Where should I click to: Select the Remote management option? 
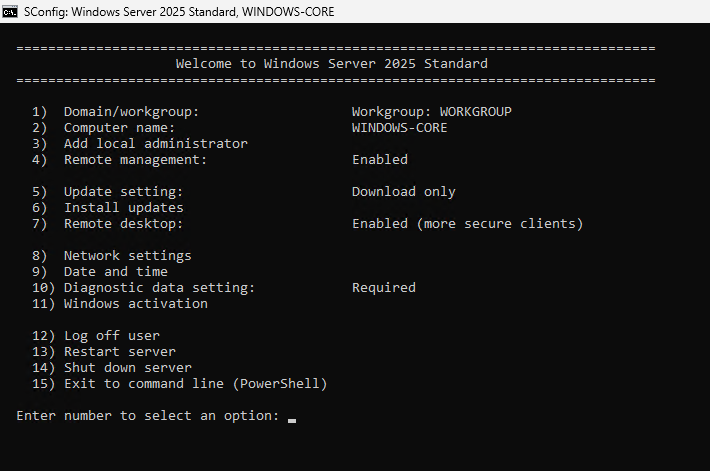135,160
